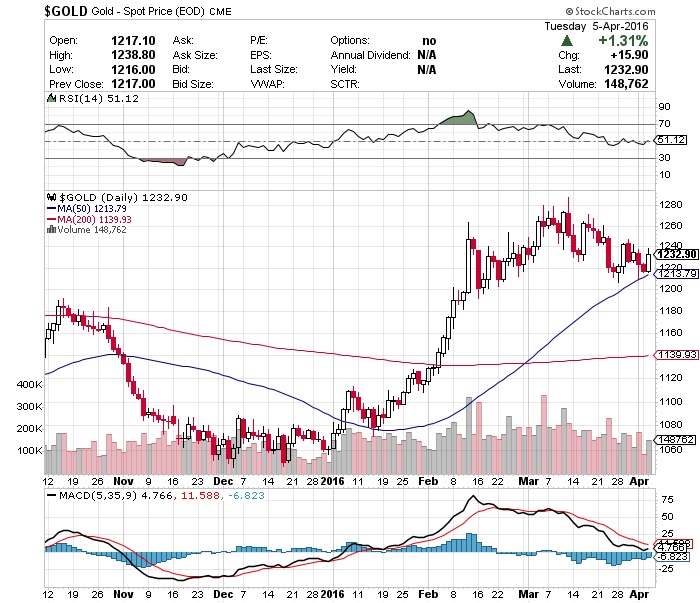Viewport: 700px width, 603px height.
Task: Click the 400K volume axis label
Action: point(29,384)
